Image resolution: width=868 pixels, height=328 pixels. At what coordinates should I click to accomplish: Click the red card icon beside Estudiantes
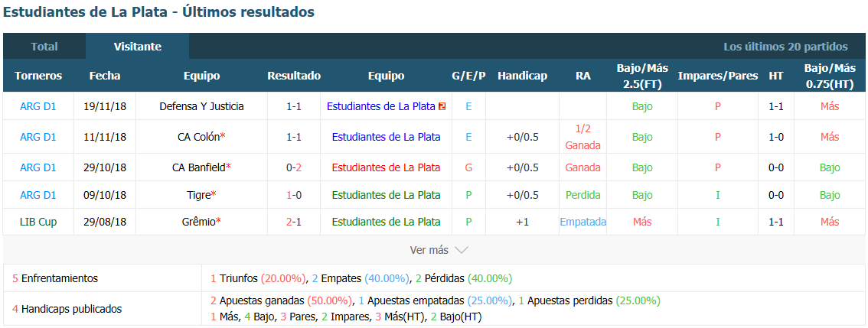[x=442, y=107]
